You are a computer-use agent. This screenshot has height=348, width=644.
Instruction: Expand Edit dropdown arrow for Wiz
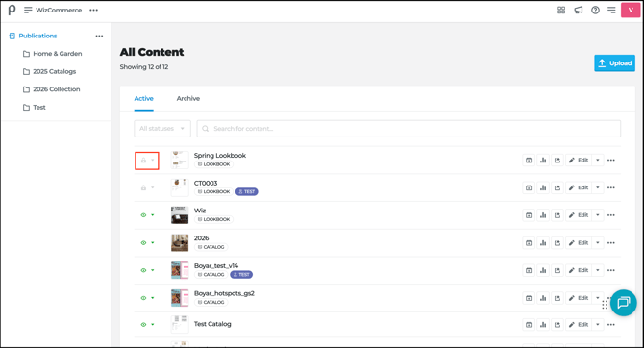598,215
